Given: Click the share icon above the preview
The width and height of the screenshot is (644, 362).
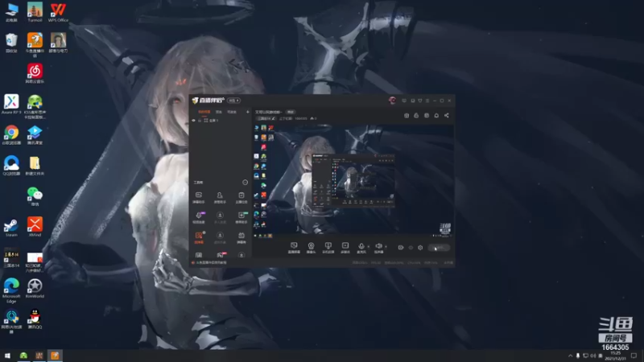Looking at the screenshot, I should (447, 115).
